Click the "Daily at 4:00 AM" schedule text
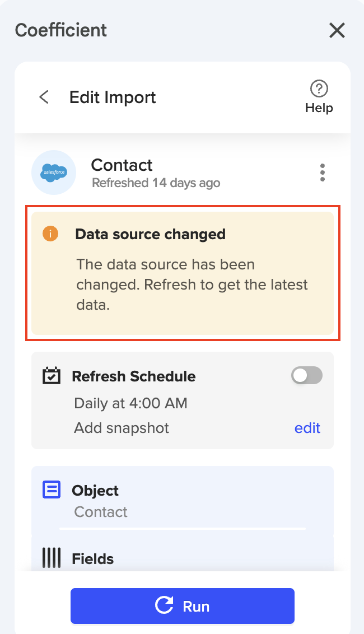 (x=130, y=403)
